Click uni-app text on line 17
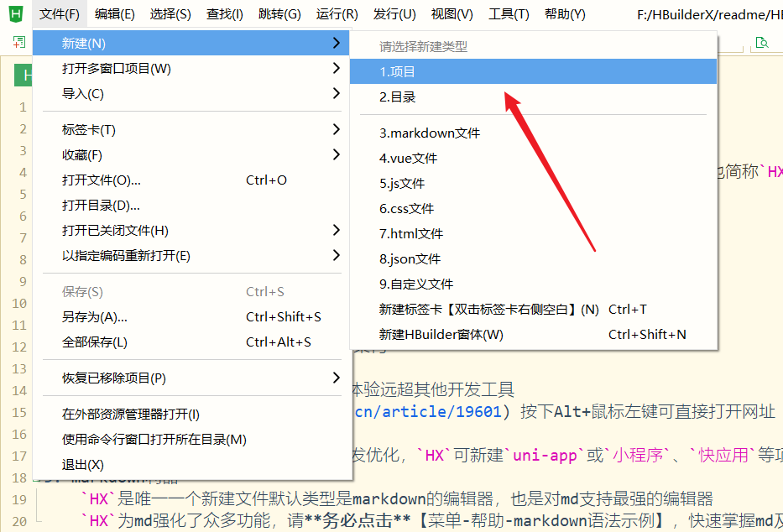Screen dimensions: 783x532 (545, 455)
